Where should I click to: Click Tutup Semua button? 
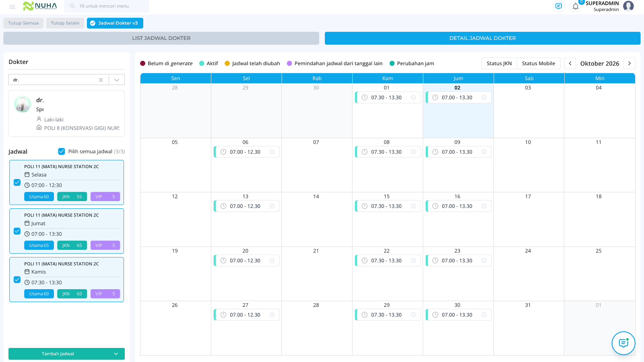pyautogui.click(x=23, y=23)
